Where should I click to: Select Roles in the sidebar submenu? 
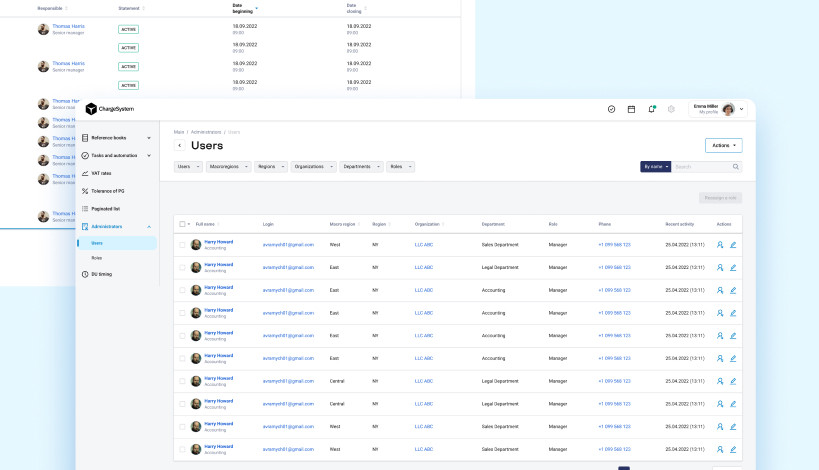pyautogui.click(x=97, y=258)
